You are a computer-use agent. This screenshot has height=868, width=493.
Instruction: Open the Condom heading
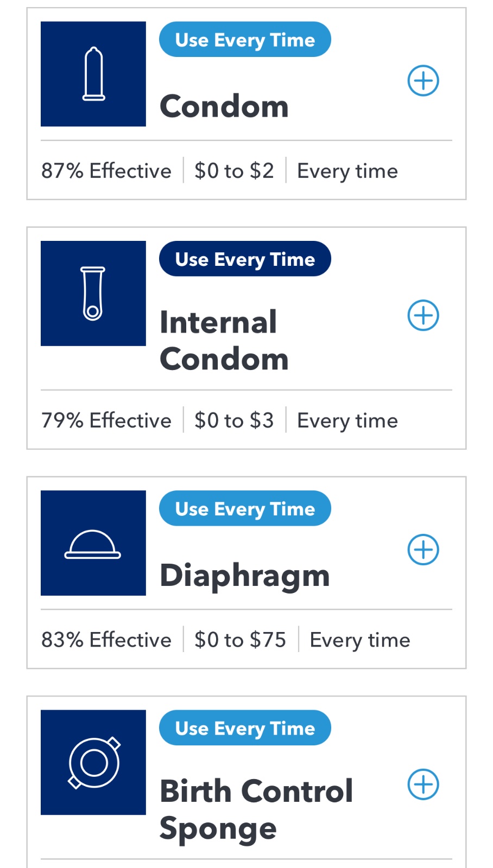coord(224,106)
